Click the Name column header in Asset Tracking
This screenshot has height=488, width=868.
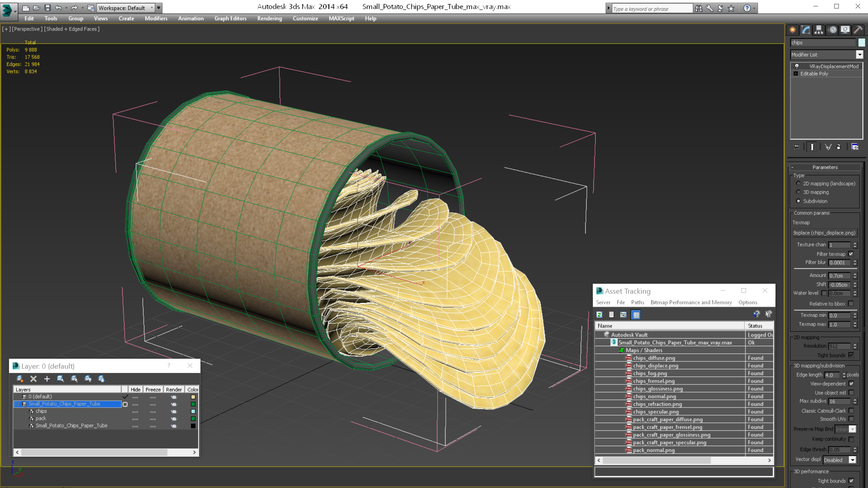pos(669,326)
